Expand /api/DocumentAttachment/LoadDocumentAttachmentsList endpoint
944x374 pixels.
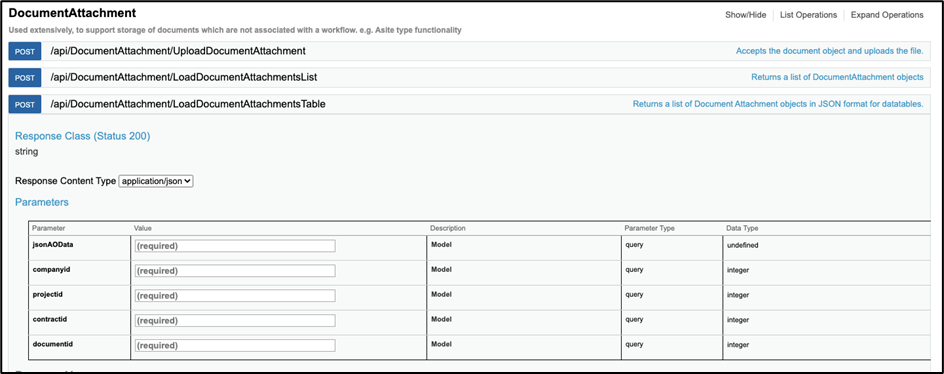pyautogui.click(x=184, y=78)
